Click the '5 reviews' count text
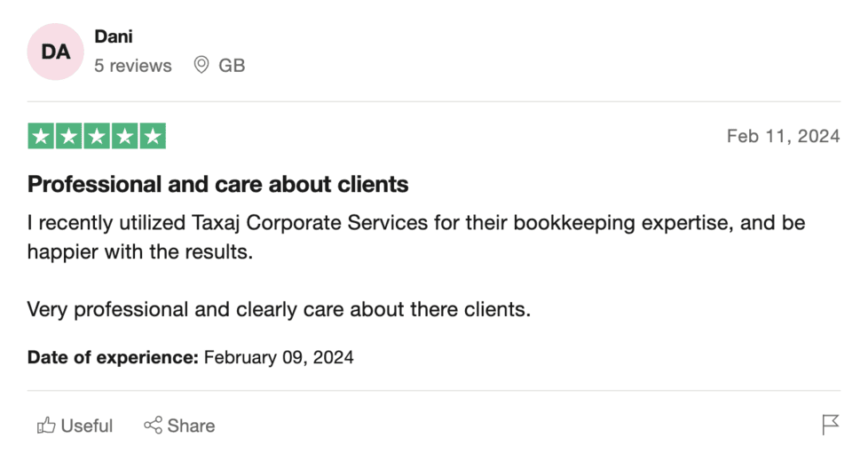Image resolution: width=868 pixels, height=454 pixels. click(x=133, y=66)
